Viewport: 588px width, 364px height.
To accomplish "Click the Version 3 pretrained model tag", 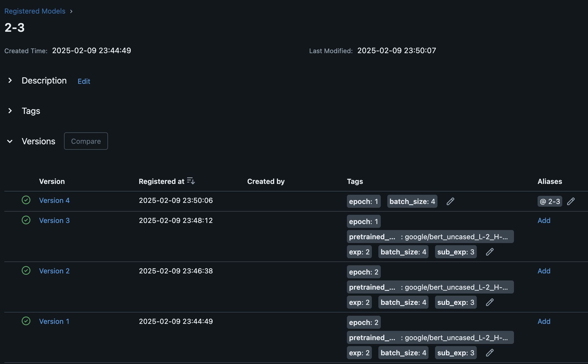I will click(430, 237).
